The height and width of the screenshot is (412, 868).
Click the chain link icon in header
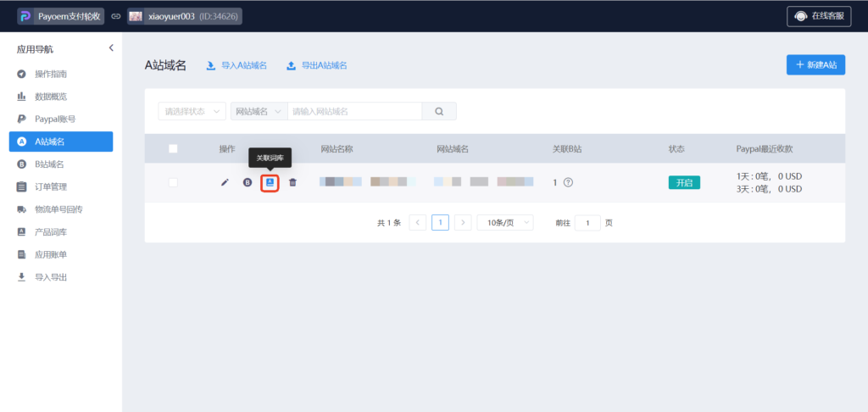(x=116, y=16)
